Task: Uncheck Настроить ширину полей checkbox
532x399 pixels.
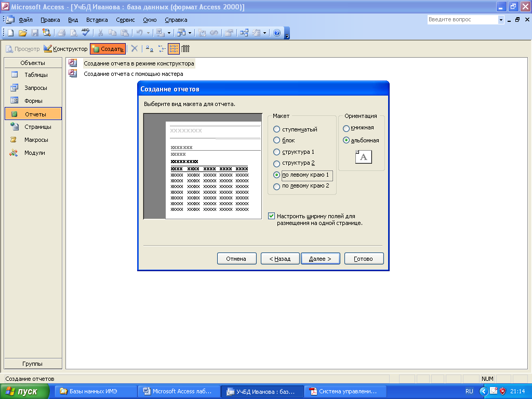Action: 271,216
